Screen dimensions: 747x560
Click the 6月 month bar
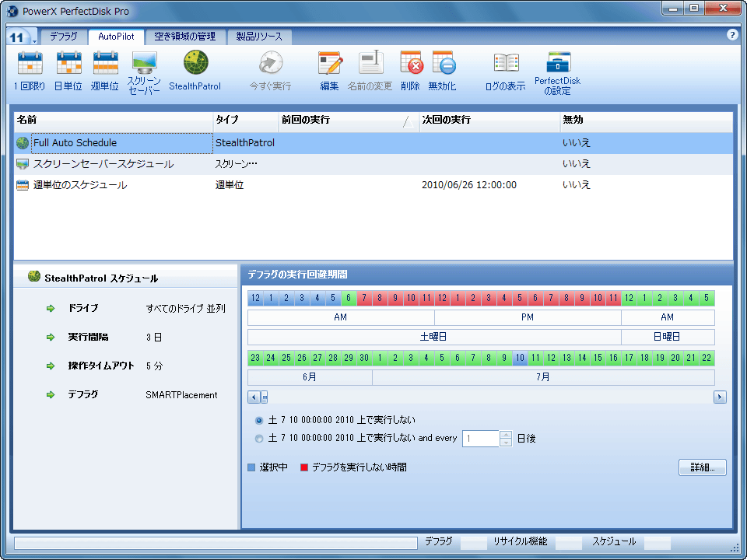(x=310, y=378)
